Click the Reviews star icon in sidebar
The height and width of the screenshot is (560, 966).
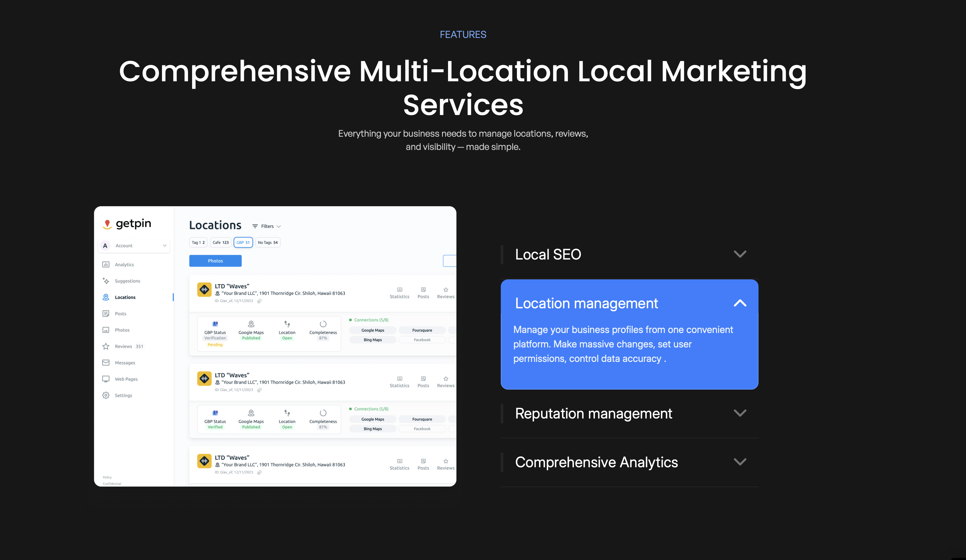click(x=106, y=347)
